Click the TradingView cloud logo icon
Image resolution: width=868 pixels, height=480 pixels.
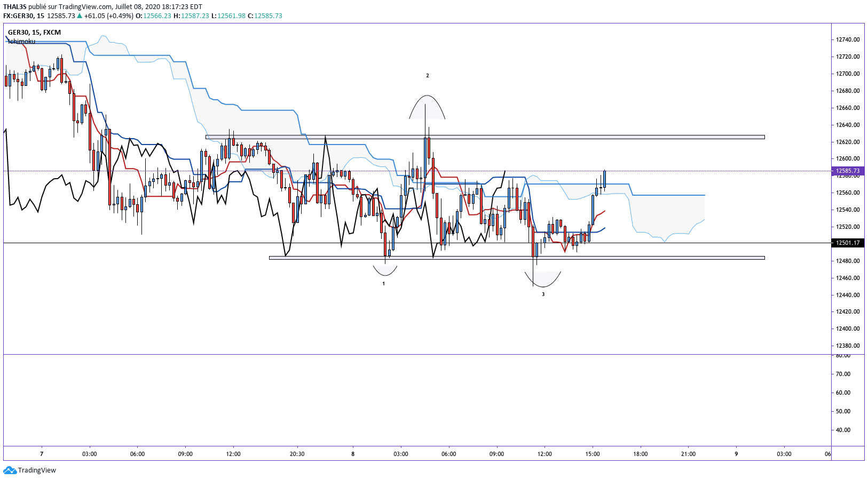10,470
